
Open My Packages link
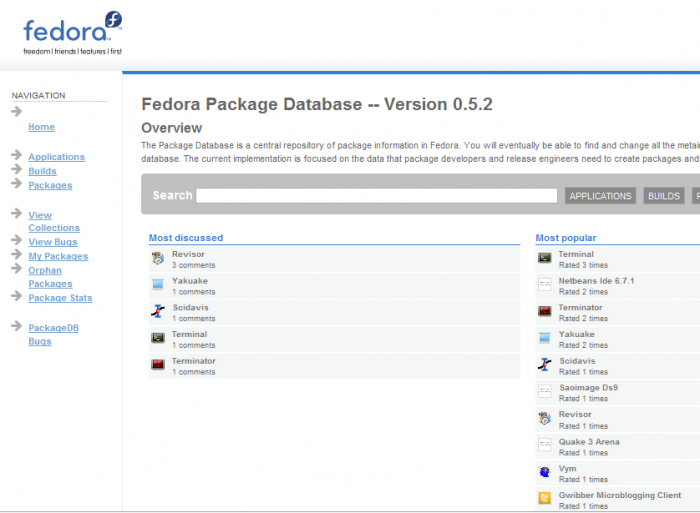click(x=58, y=256)
